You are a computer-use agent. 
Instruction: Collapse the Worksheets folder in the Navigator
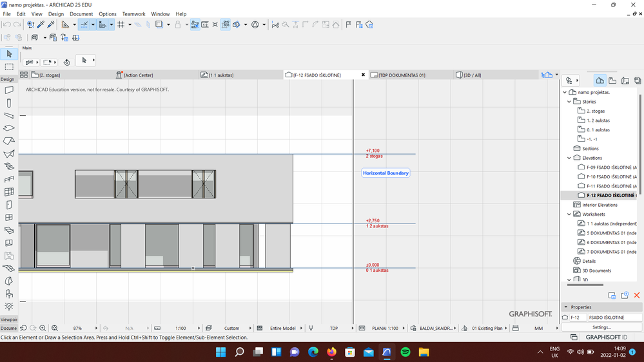point(569,214)
